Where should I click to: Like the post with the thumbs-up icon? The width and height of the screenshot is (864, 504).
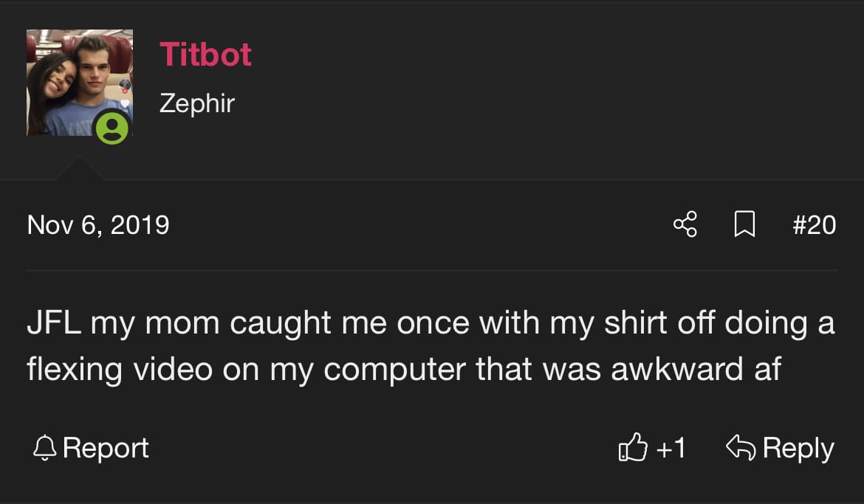point(632,448)
